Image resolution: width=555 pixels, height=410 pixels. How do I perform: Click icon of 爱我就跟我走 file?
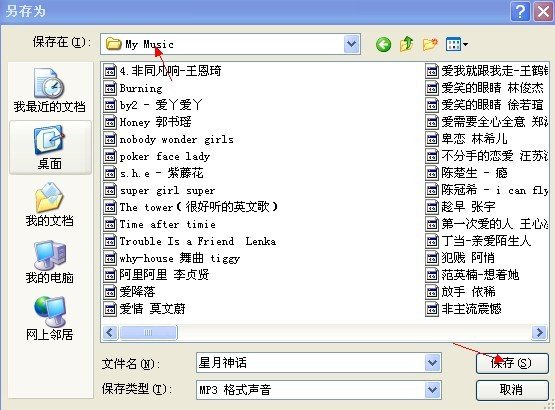pyautogui.click(x=432, y=71)
